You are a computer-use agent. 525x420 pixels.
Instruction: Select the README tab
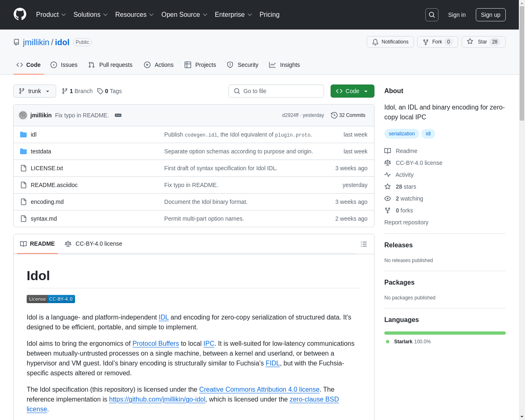37,244
